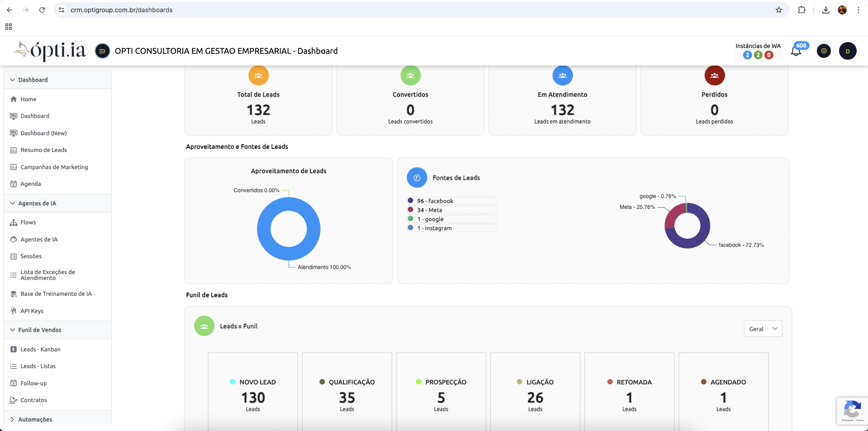868x431 pixels.
Task: Select the NOVO LEAD color marker
Action: click(x=232, y=382)
